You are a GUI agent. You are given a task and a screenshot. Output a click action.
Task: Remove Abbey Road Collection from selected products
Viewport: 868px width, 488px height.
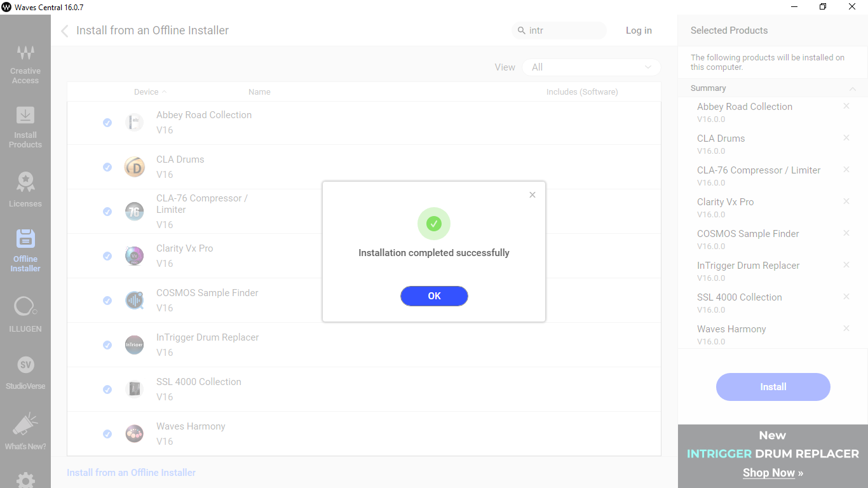[x=846, y=106]
